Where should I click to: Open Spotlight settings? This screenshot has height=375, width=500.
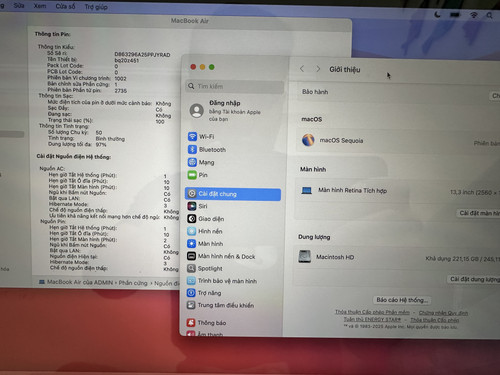point(205,269)
